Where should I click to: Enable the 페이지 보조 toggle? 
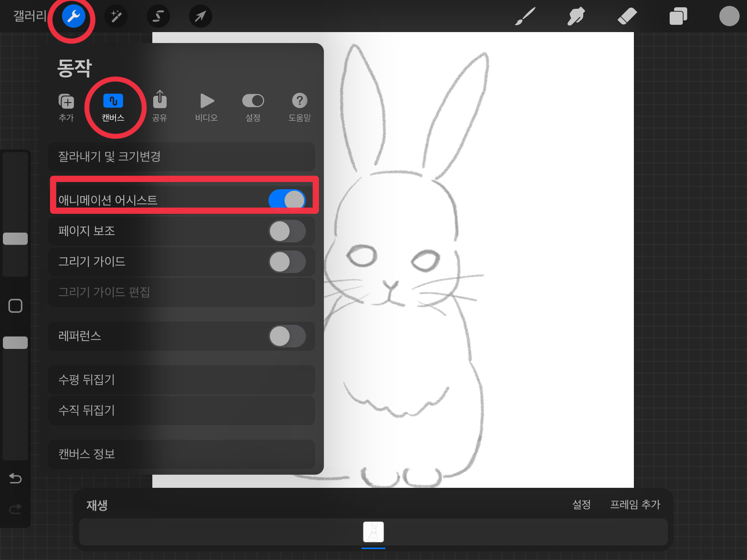pos(287,231)
